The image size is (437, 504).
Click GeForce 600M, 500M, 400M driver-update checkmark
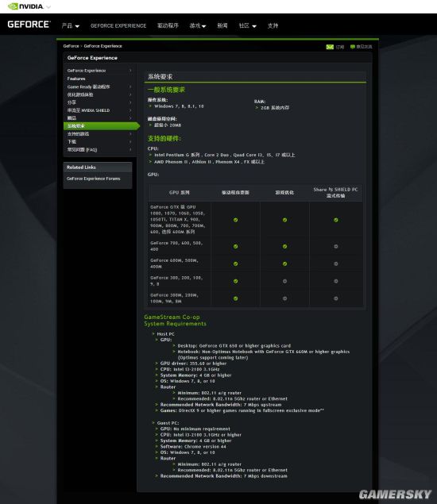(235, 264)
